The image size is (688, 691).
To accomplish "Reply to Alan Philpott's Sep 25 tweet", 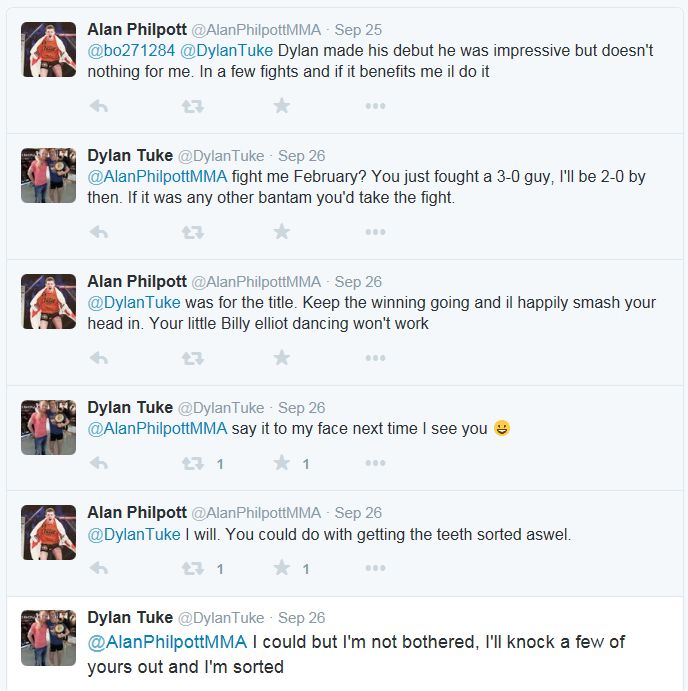I will coord(99,106).
